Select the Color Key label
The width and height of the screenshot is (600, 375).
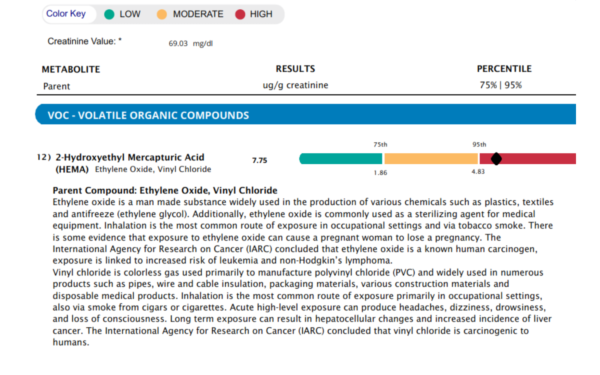pyautogui.click(x=66, y=14)
